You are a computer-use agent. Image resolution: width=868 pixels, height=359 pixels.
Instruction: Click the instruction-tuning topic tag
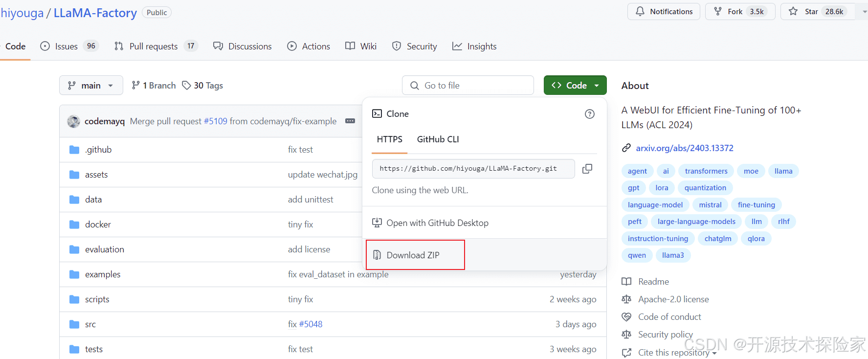tap(658, 239)
